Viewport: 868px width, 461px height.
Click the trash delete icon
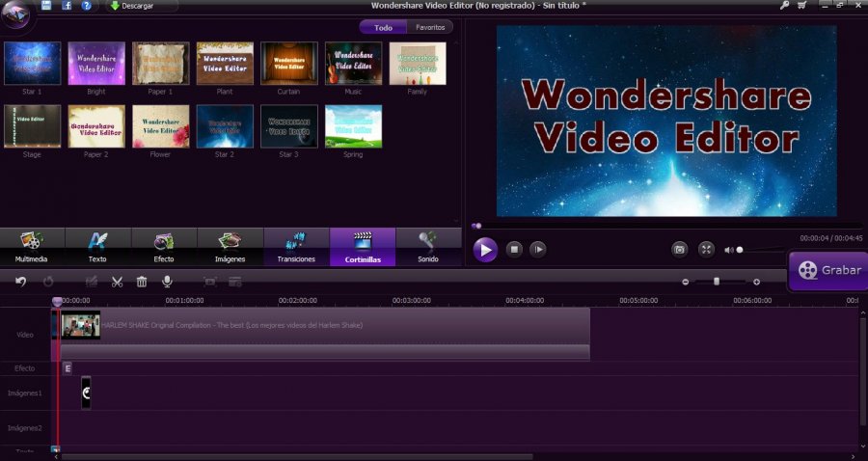(x=142, y=282)
